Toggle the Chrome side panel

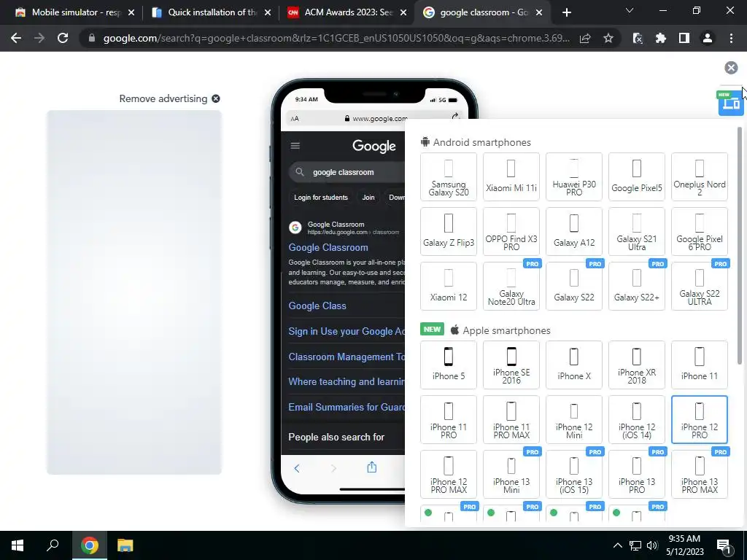click(x=684, y=38)
